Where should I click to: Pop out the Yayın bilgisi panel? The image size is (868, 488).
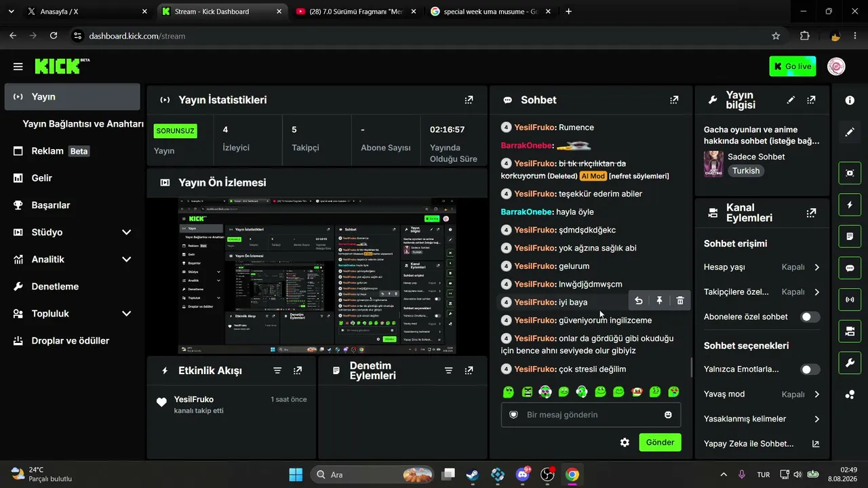click(x=811, y=100)
